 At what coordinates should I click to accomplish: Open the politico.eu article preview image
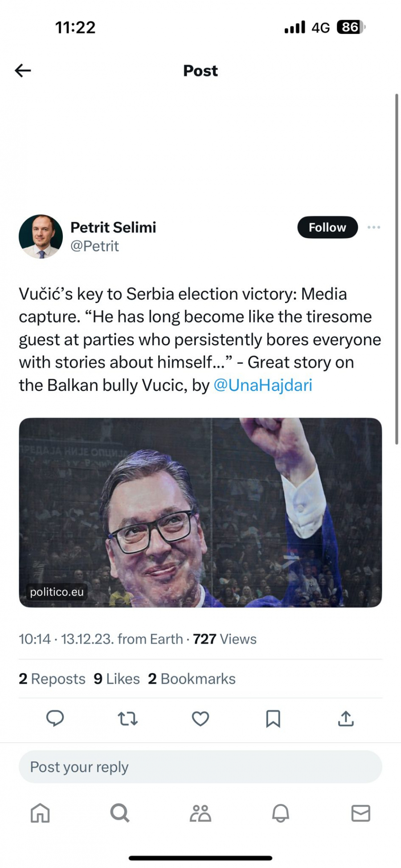(200, 512)
